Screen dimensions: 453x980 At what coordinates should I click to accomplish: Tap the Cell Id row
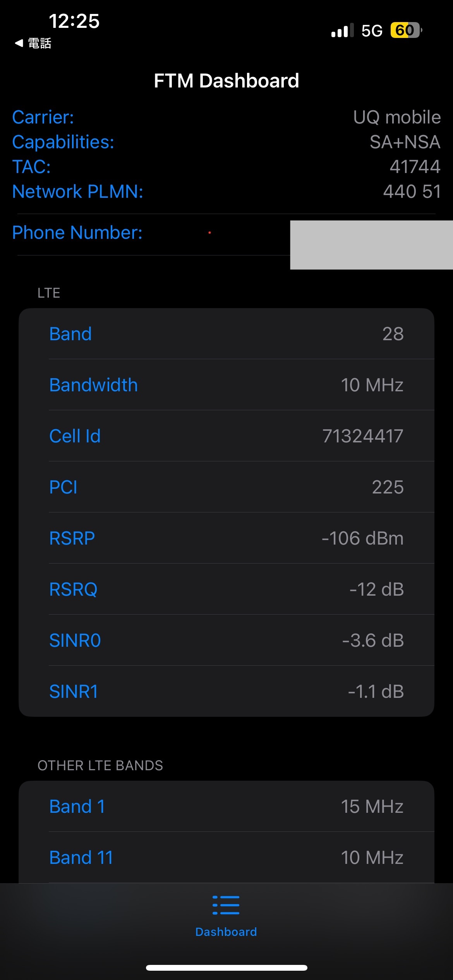coord(226,436)
